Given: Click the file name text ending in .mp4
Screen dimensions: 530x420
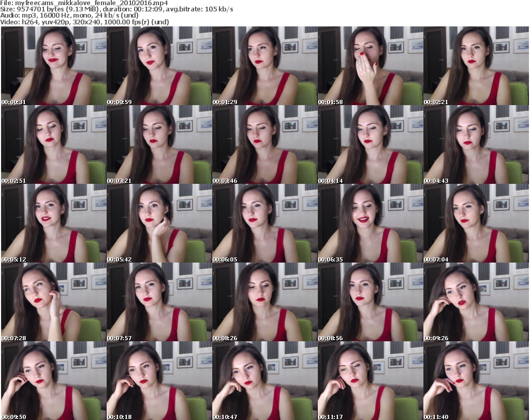Looking at the screenshot, I should coord(91,3).
